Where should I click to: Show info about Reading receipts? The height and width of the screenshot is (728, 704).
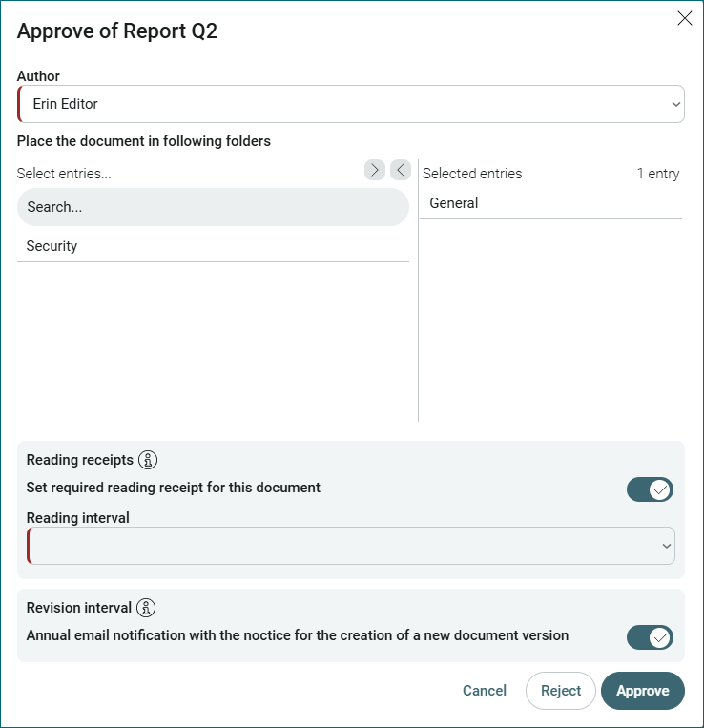[148, 460]
